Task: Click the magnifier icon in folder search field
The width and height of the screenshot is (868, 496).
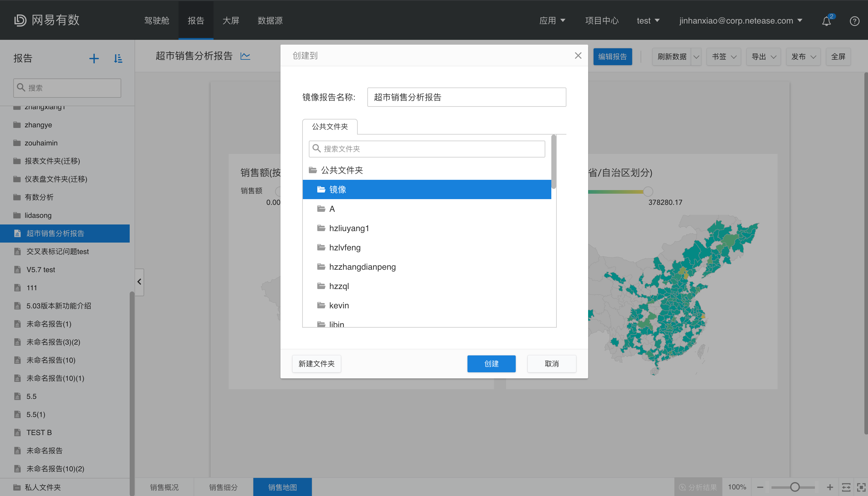Action: click(316, 148)
